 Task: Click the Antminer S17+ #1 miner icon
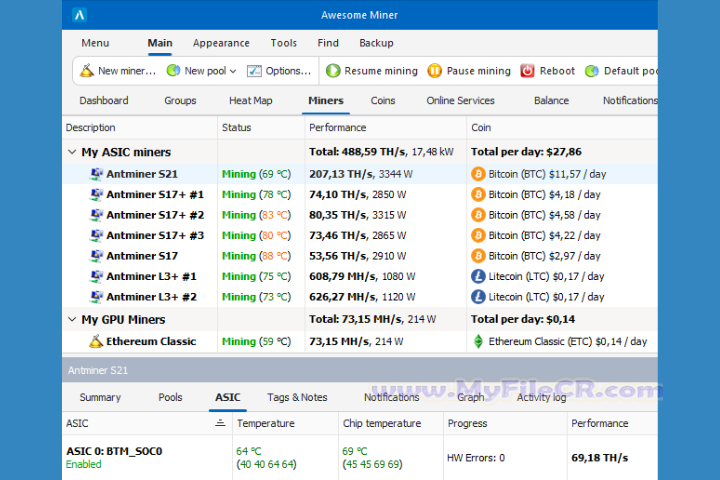96,194
